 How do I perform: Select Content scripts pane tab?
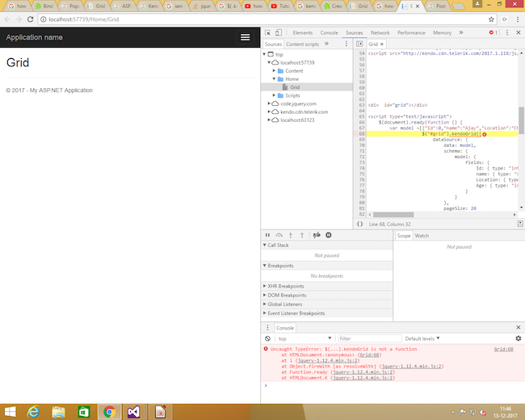pyautogui.click(x=302, y=44)
